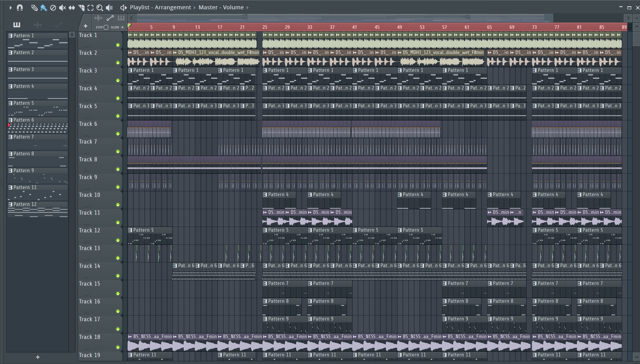Open clip menu of first BS_NCSS audio clip
The image size is (640, 364).
pos(130,337)
